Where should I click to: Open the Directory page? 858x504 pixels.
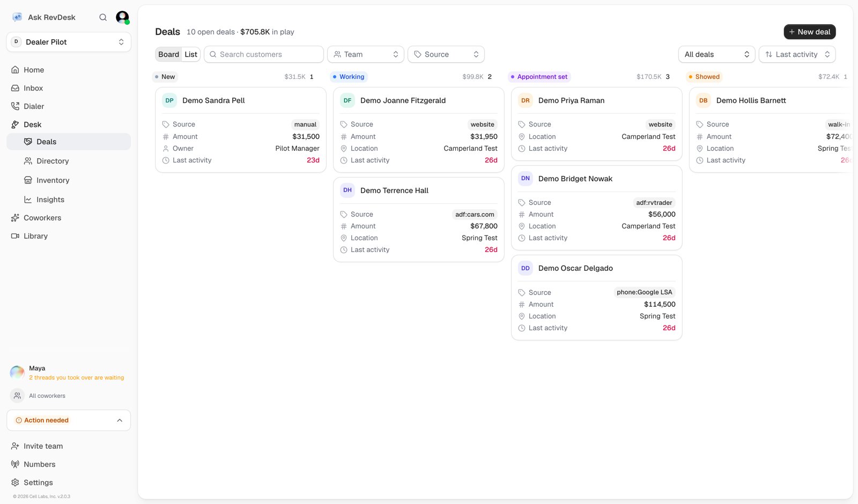click(69, 161)
